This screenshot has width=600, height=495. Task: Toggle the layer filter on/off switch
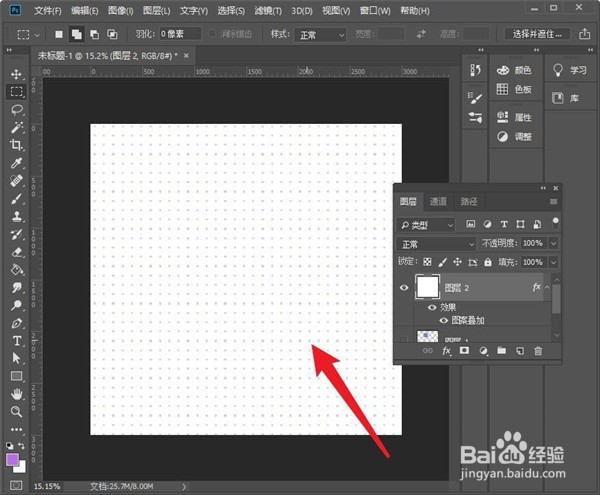pyautogui.click(x=555, y=223)
